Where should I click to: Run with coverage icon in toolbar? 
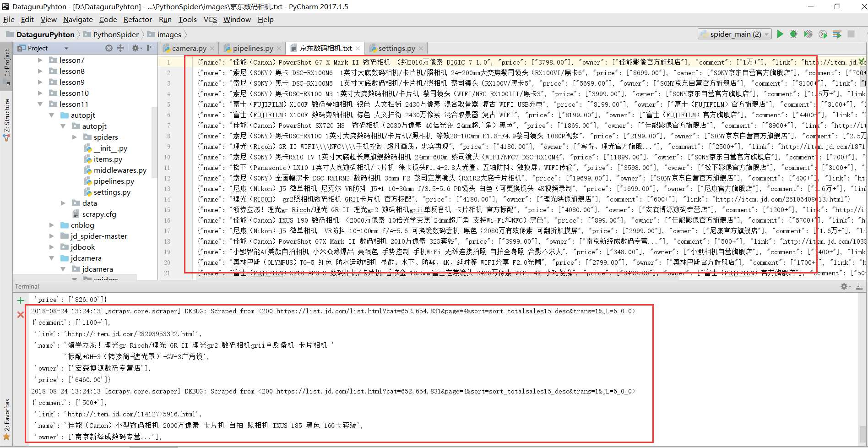click(808, 34)
